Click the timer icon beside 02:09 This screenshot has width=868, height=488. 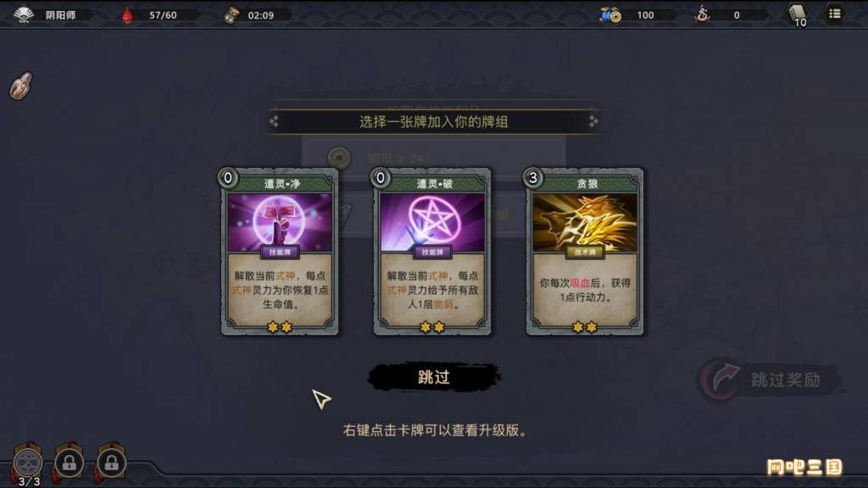[x=231, y=15]
